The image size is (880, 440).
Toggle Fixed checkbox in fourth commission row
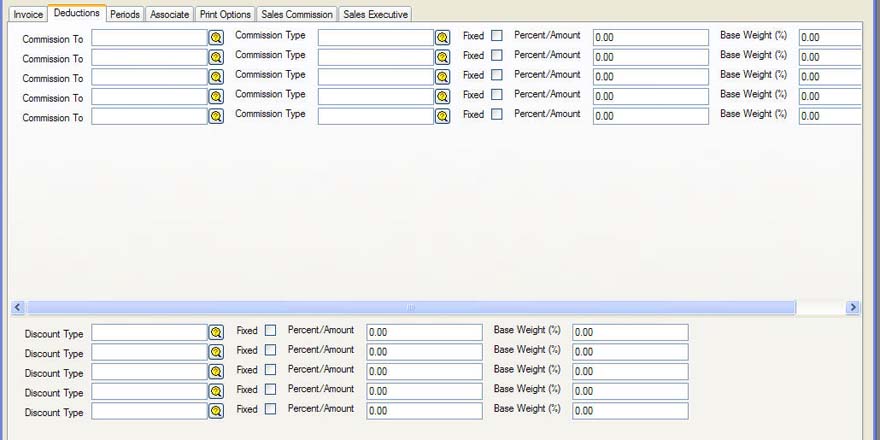point(497,95)
